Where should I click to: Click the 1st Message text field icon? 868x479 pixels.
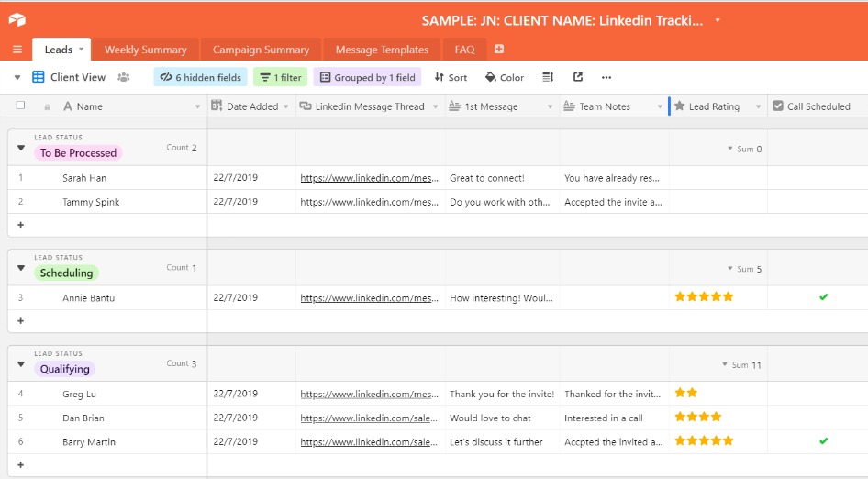pyautogui.click(x=454, y=106)
